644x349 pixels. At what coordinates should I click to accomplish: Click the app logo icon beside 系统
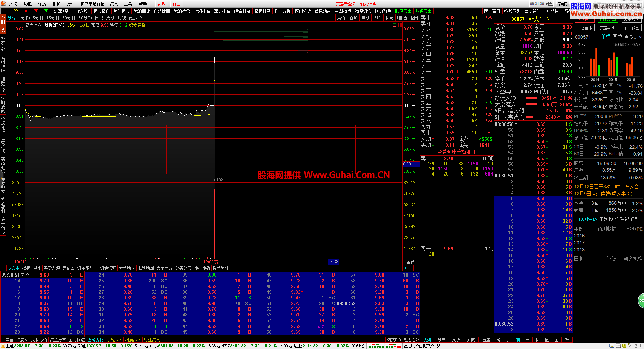pyautogui.click(x=3, y=4)
